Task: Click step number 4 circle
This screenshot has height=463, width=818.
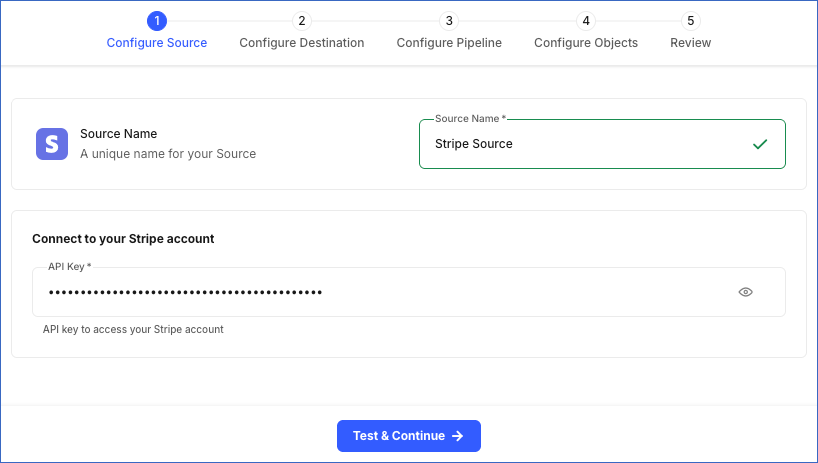Action: (x=586, y=21)
